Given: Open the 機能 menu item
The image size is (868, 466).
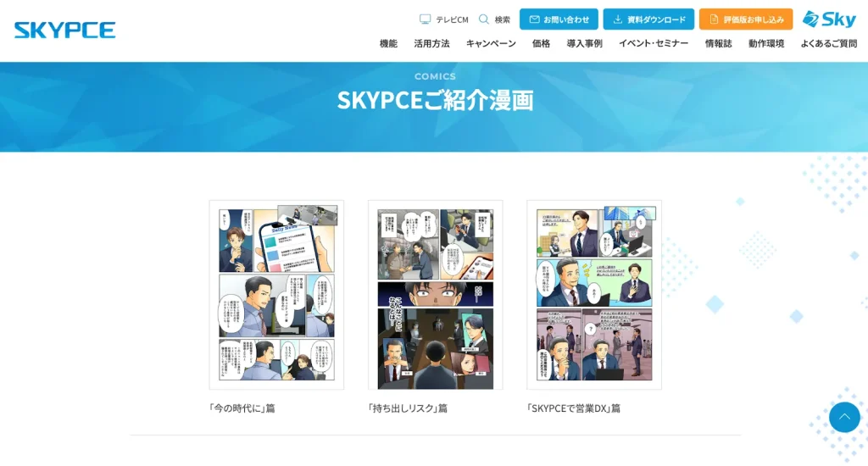Looking at the screenshot, I should point(388,43).
